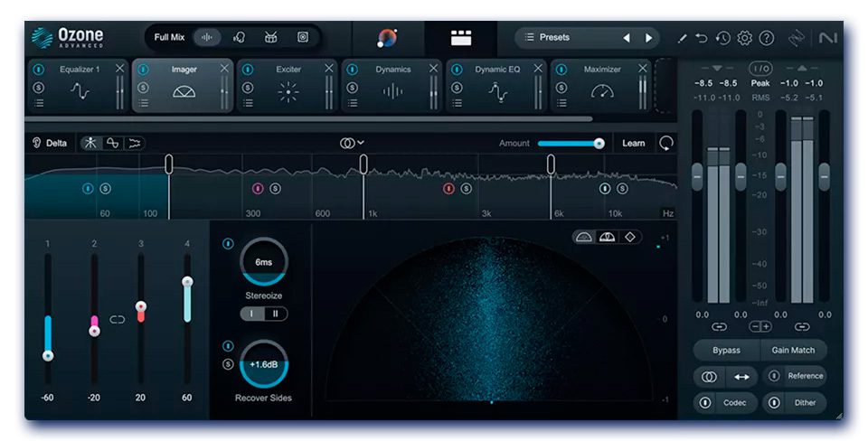The image size is (868, 441).
Task: Click the pencil edit icon
Action: (x=682, y=38)
